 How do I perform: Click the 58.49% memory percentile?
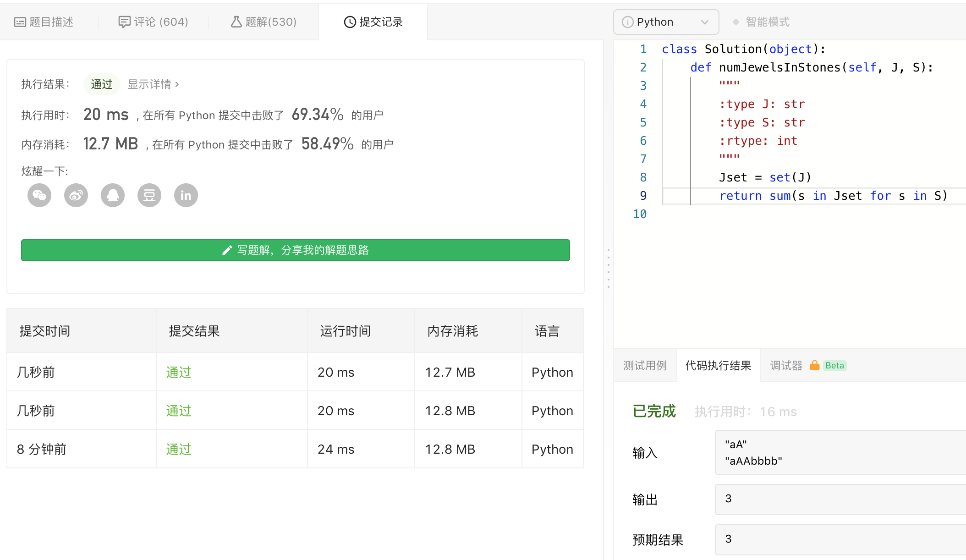pyautogui.click(x=327, y=144)
